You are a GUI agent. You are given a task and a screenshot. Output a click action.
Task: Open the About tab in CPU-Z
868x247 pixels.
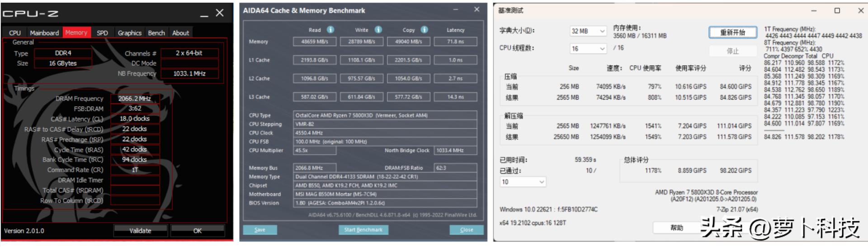[x=180, y=33]
